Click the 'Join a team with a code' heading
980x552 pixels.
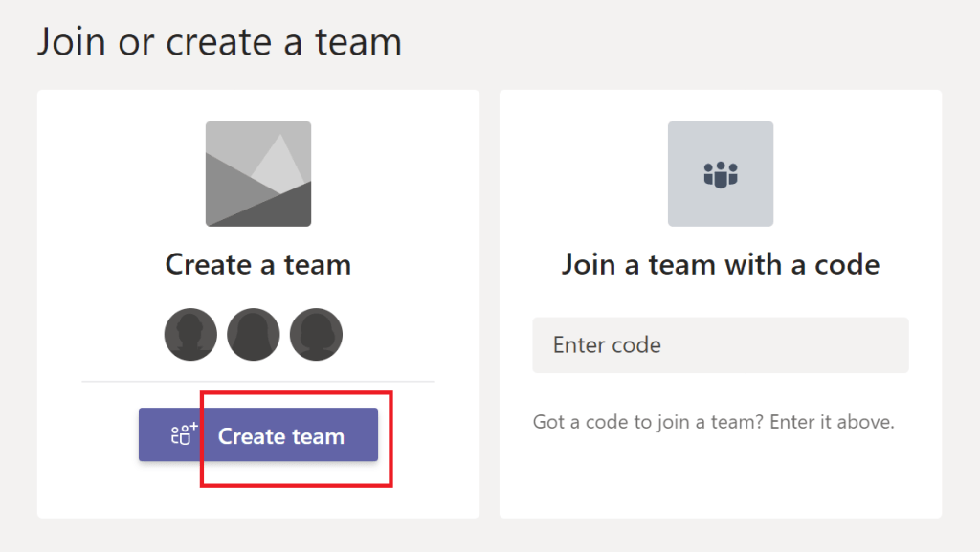(720, 264)
